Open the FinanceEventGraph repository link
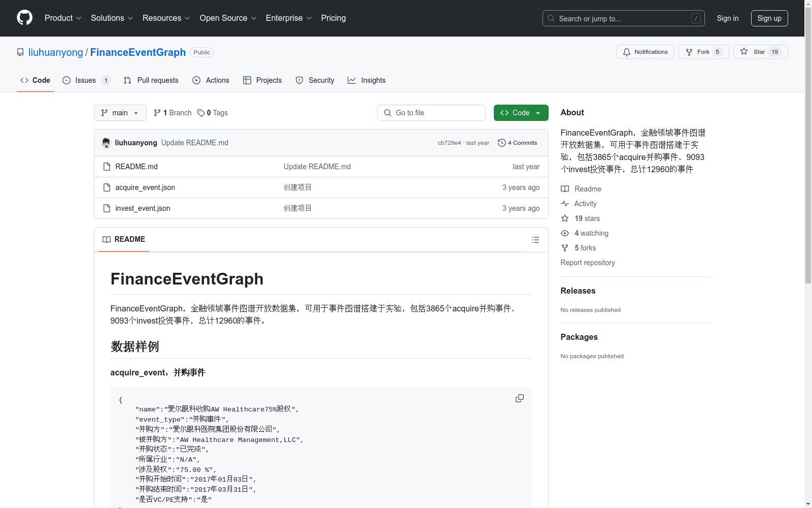 tap(138, 52)
